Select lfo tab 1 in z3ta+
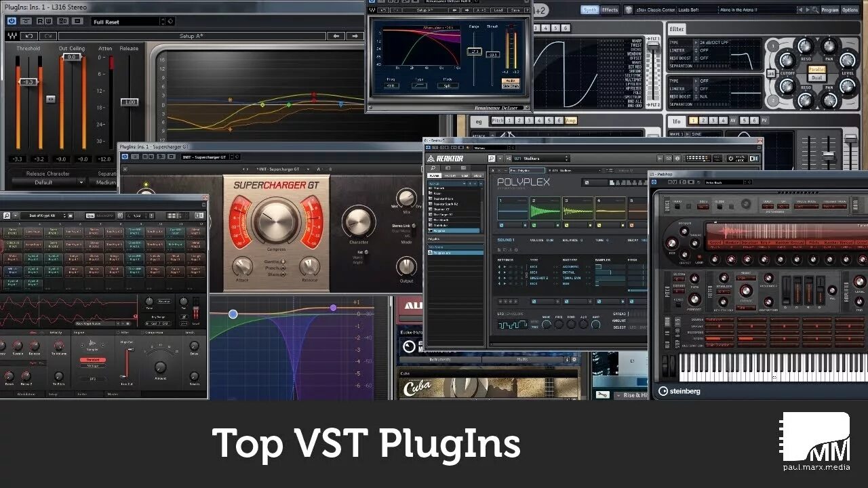This screenshot has width=868, height=488. click(694, 121)
